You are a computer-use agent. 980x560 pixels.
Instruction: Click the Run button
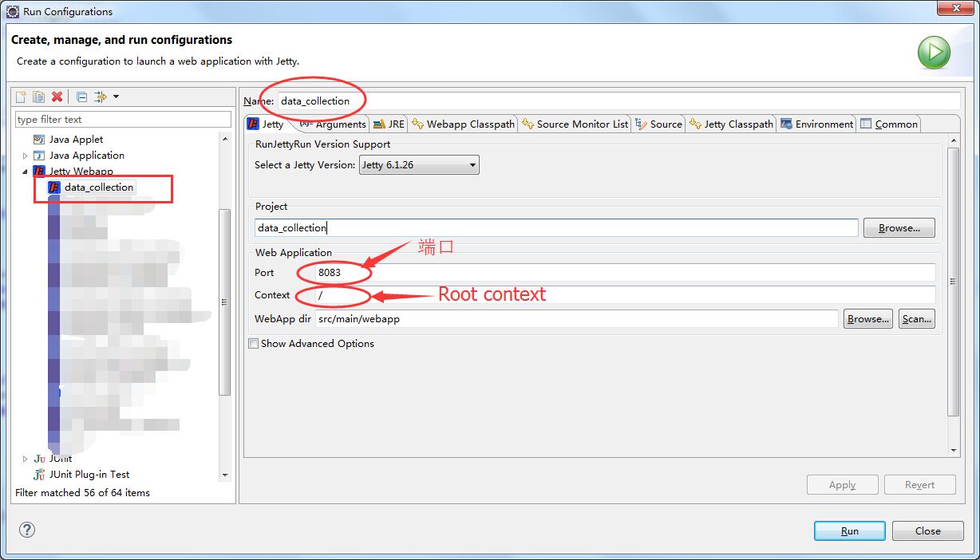[849, 531]
